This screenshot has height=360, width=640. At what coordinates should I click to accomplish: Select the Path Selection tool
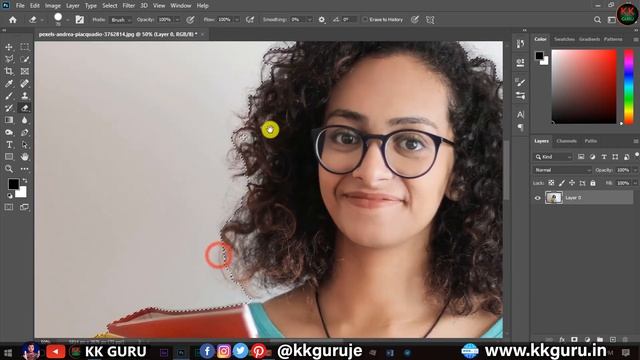point(24,144)
